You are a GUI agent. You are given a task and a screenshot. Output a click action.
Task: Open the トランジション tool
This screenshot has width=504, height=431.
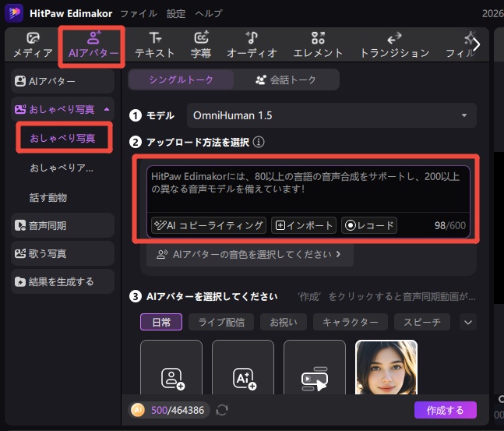[x=394, y=45]
